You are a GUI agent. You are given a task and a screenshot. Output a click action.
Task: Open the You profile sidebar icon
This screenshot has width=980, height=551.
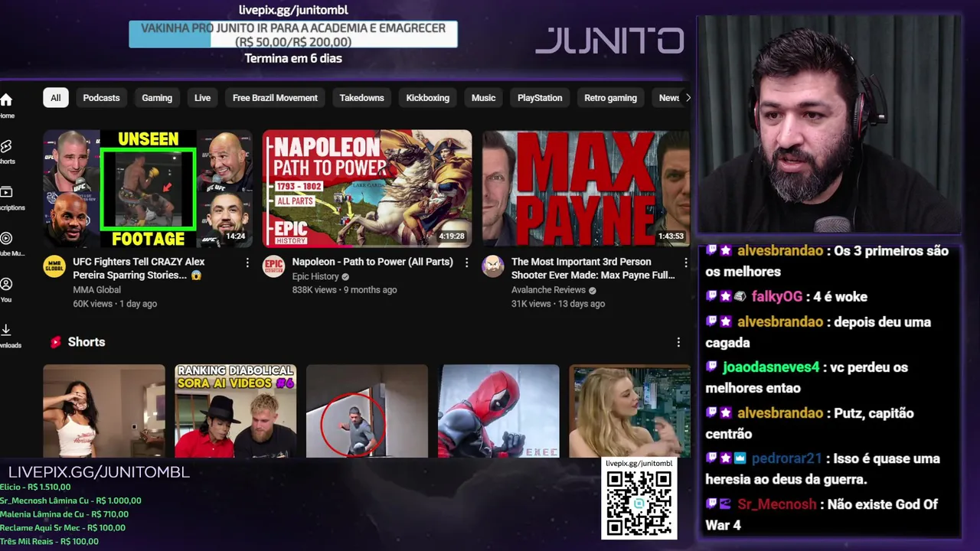coord(6,284)
